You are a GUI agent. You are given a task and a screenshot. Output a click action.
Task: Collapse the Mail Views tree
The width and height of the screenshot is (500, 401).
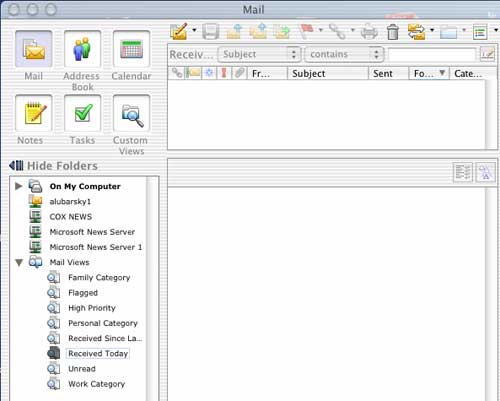[19, 263]
